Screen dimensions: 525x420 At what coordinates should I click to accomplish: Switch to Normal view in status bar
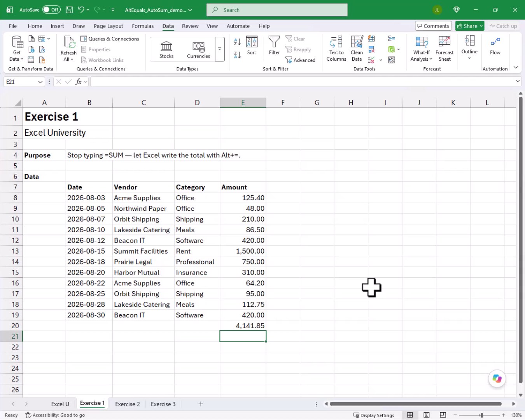pos(410,415)
